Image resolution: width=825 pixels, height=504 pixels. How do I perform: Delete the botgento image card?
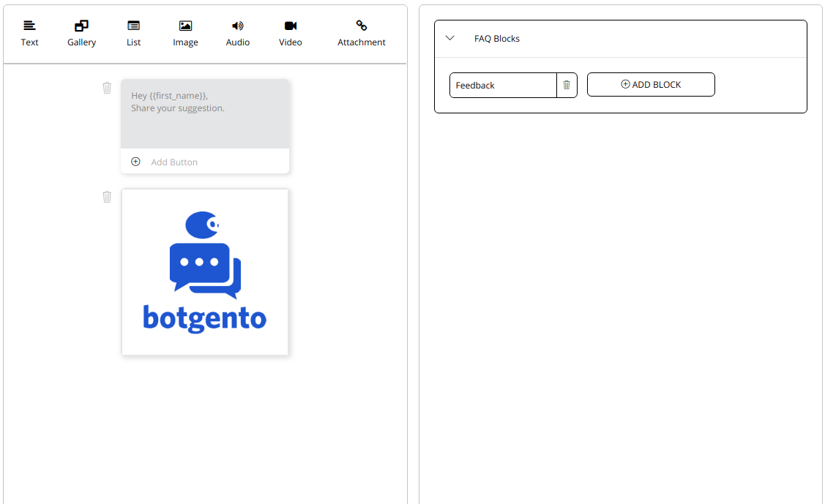click(107, 197)
